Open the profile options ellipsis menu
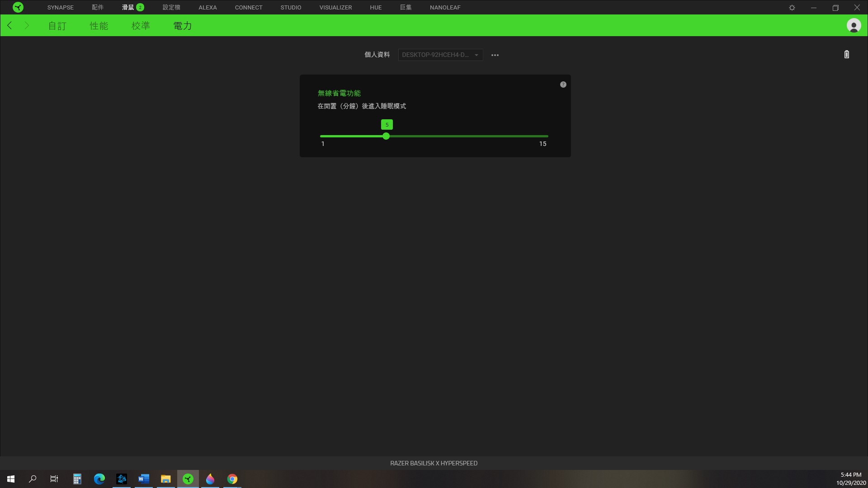Viewport: 868px width, 488px height. (495, 55)
